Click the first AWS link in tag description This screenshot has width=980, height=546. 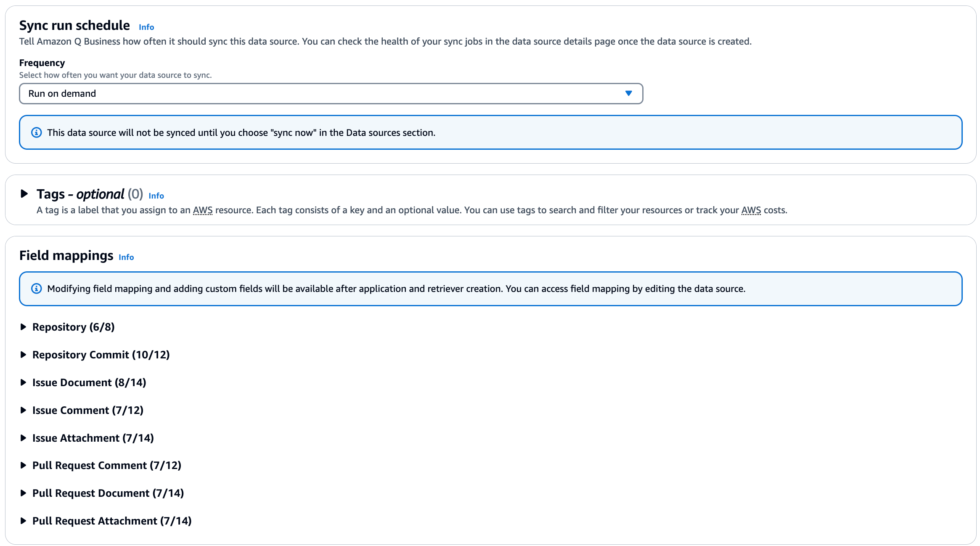(x=203, y=210)
